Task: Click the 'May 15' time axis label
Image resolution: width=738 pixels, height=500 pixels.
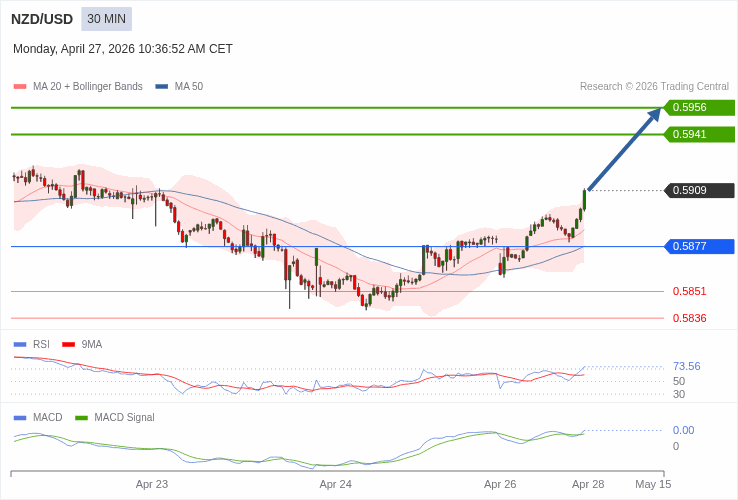Action: click(653, 484)
